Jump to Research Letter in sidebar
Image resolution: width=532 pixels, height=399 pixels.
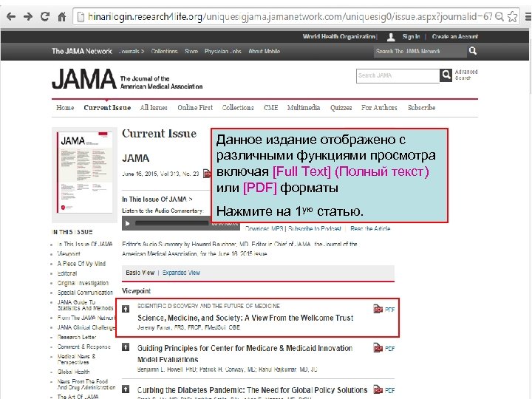[x=77, y=337]
